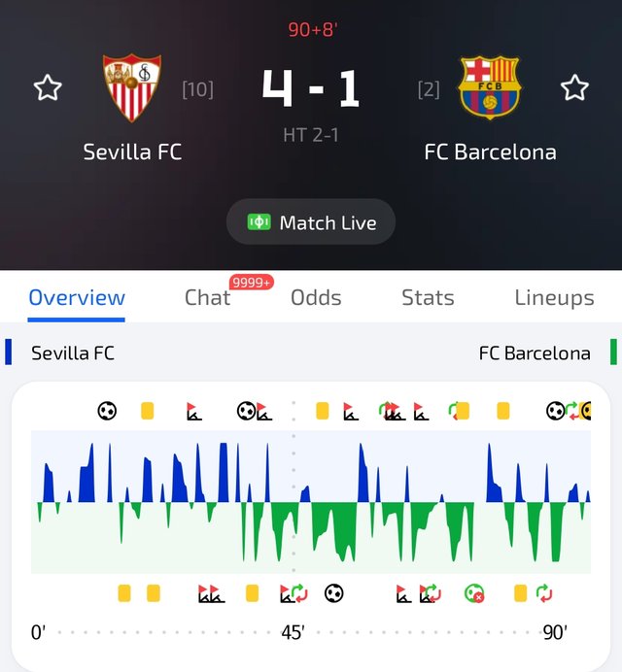Tap the FC Barcelona club crest

(x=490, y=87)
